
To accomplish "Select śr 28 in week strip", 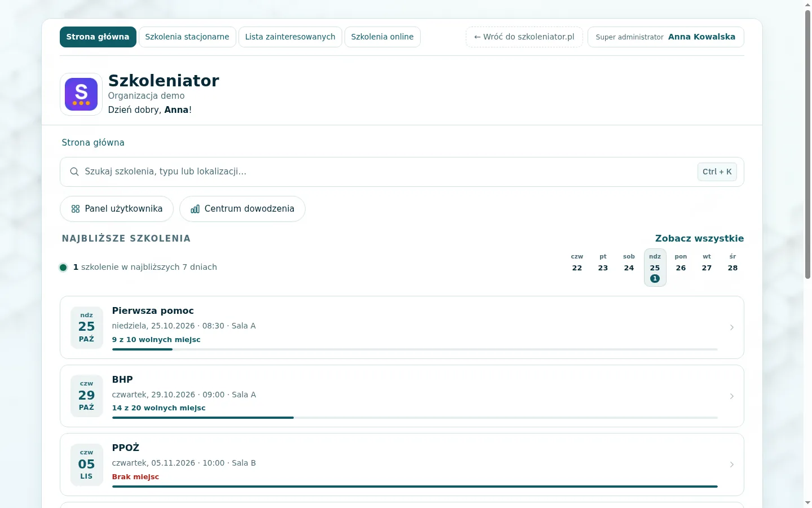I will pyautogui.click(x=732, y=267).
